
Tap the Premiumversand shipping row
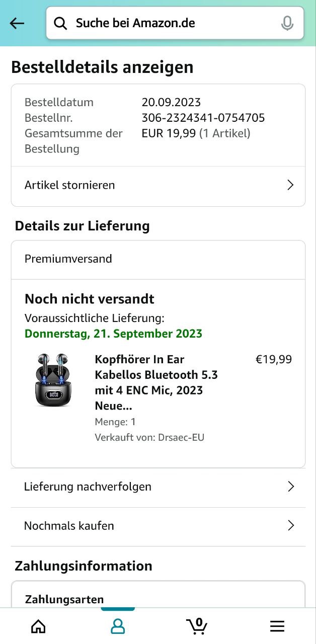[x=68, y=259]
